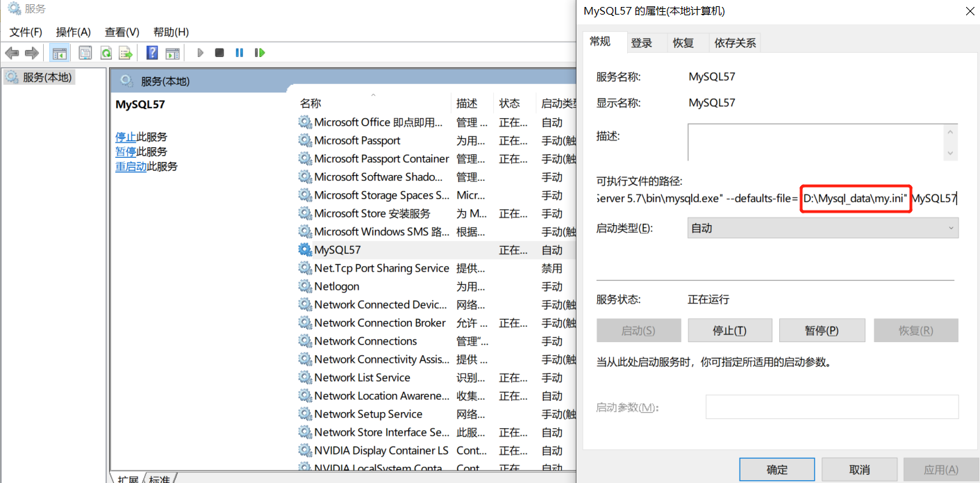980x483 pixels.
Task: Open the 启动类型 dropdown set to 自动
Action: coord(823,228)
